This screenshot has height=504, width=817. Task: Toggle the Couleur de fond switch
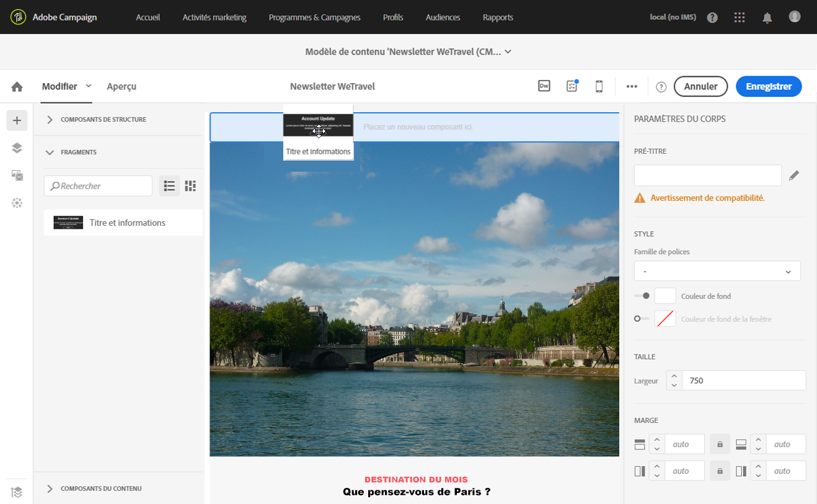[642, 296]
